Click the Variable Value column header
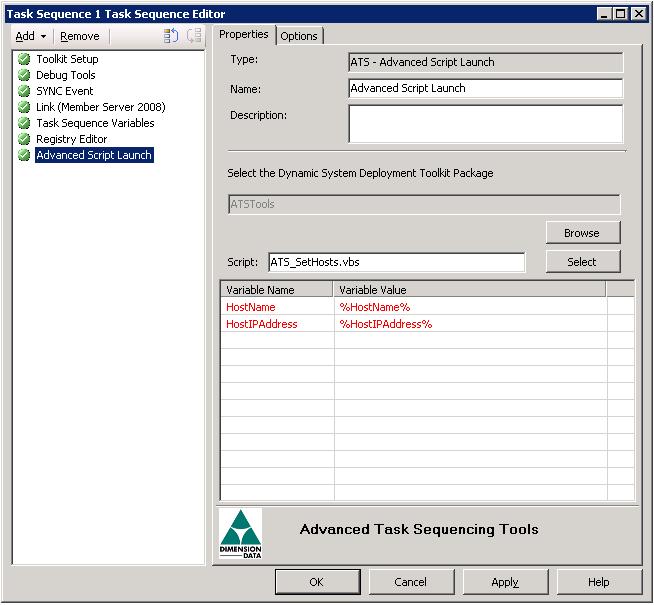This screenshot has width=654, height=605. coord(469,290)
